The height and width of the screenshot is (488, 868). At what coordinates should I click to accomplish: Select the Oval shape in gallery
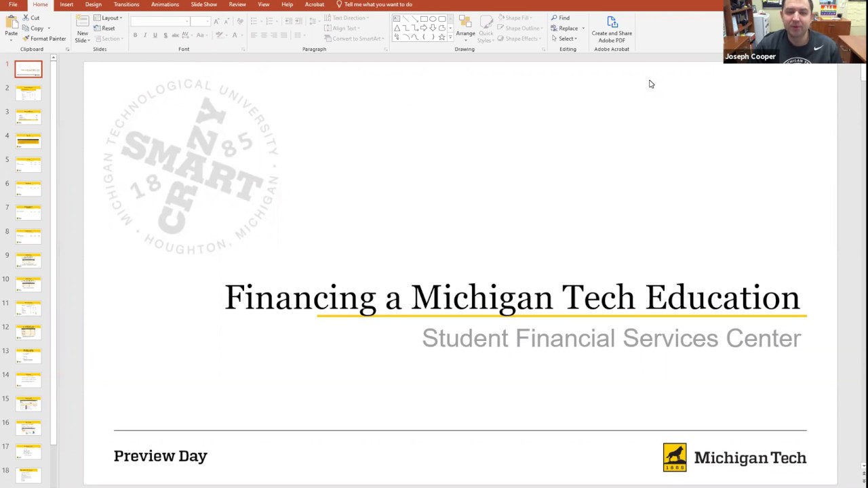(433, 19)
